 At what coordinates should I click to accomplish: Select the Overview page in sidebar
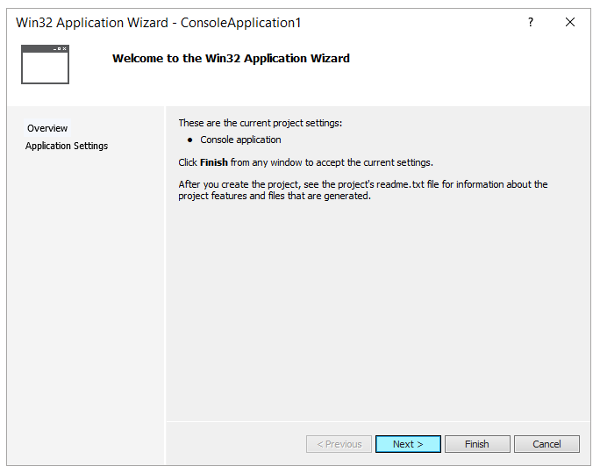coord(47,128)
